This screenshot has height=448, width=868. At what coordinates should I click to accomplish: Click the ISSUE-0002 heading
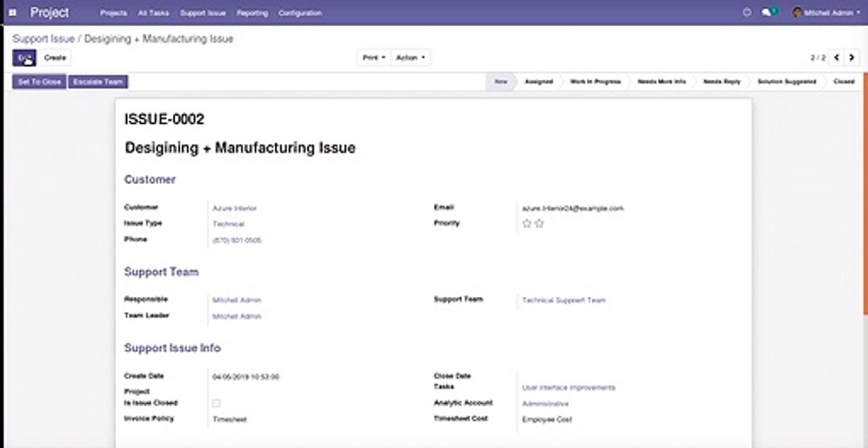164,119
